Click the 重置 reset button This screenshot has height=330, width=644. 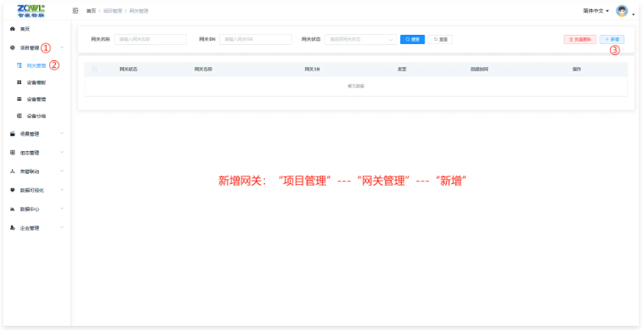pyautogui.click(x=440, y=39)
